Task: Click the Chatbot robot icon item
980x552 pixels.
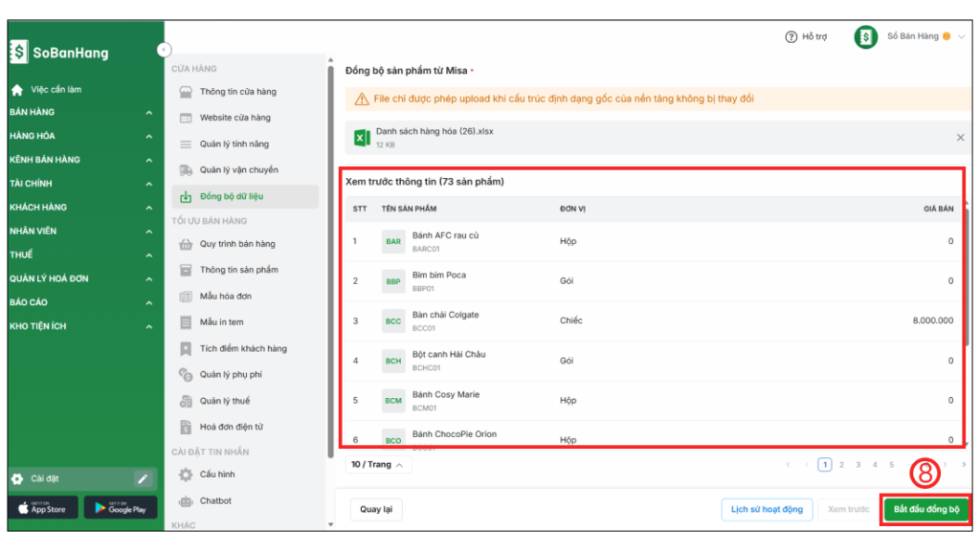Action: coord(186,501)
